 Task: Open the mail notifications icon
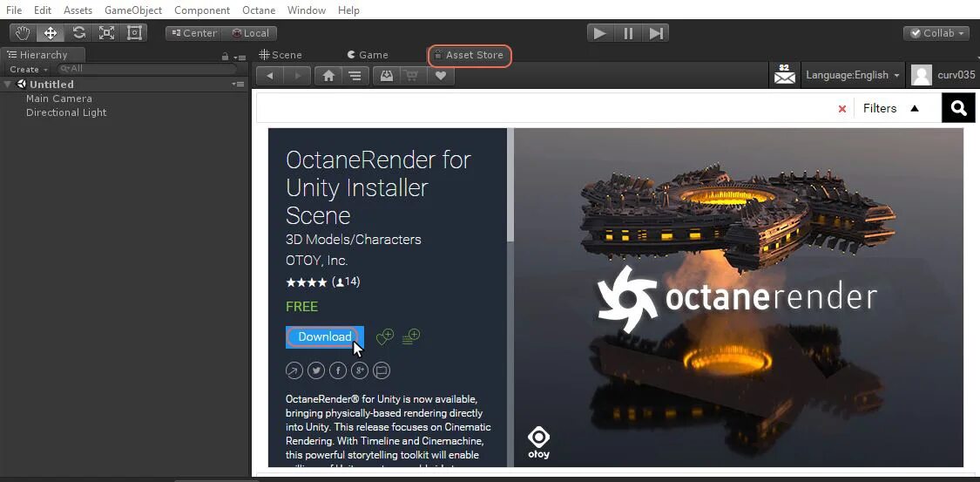click(x=784, y=74)
